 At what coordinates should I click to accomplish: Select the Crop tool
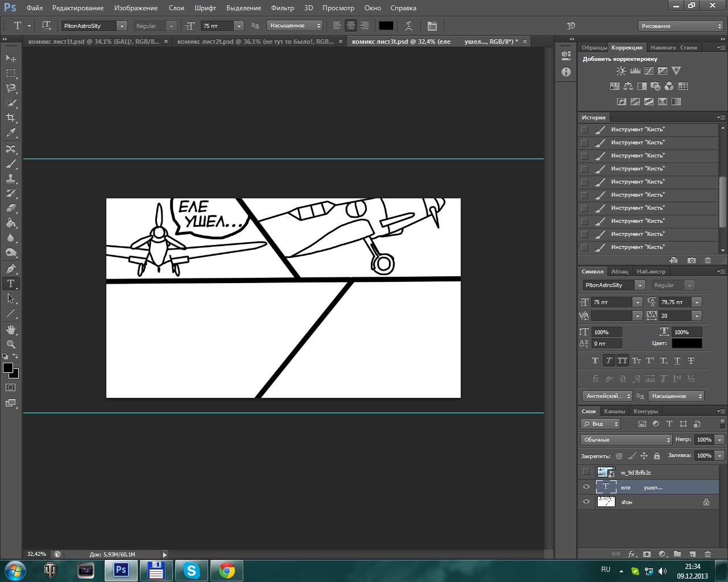11,118
